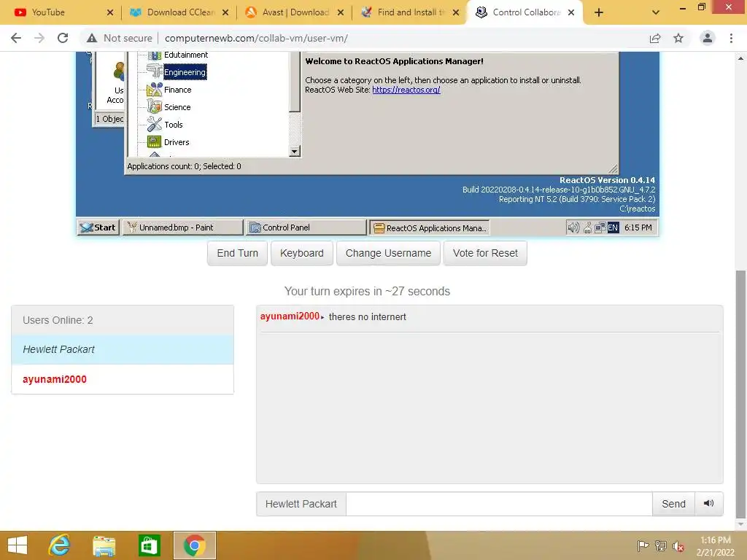Click the Finance category icon
The height and width of the screenshot is (560, 747).
click(x=155, y=90)
